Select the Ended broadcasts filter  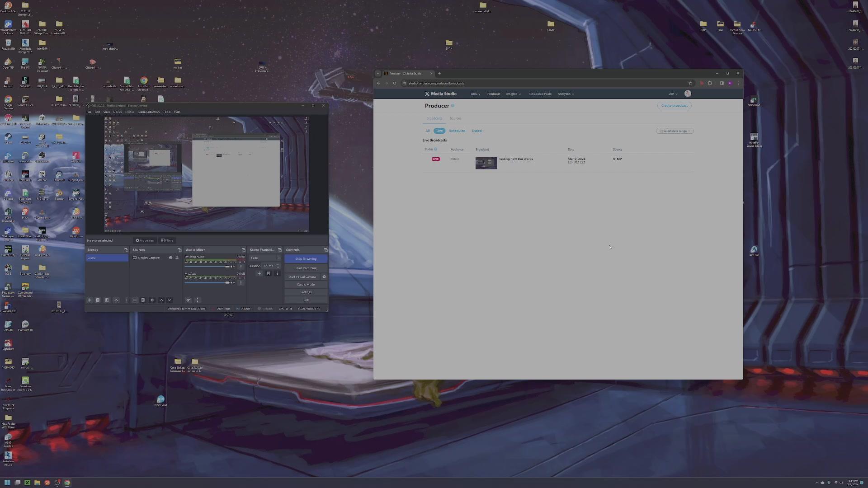point(477,131)
